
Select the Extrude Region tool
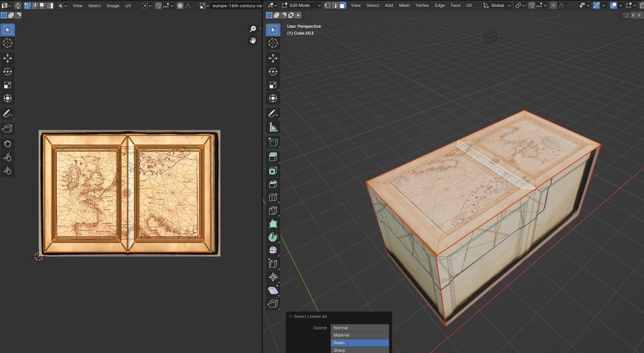273,157
